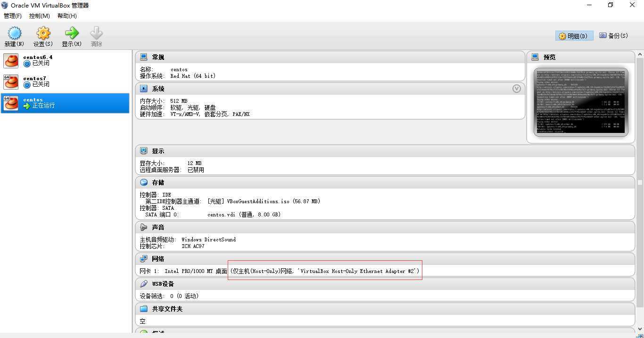Click the USB设备 section icon
644x338 pixels.
[144, 284]
